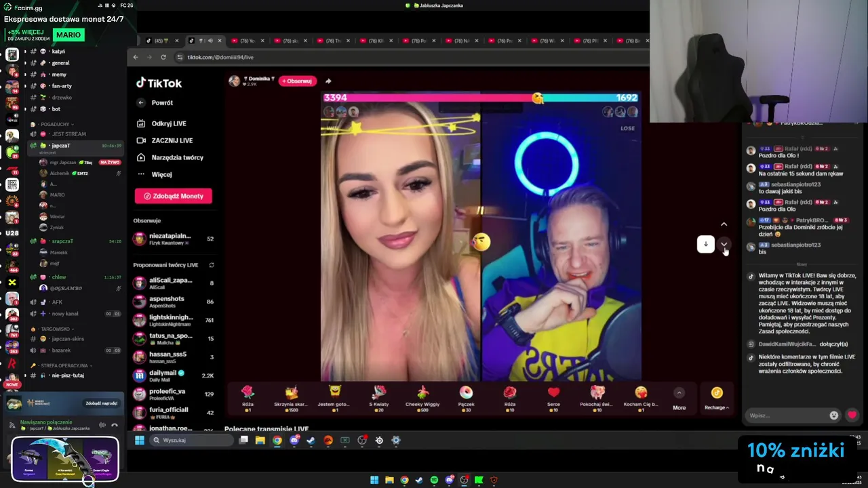868x488 pixels.
Task: Click the up chevron beside the video
Action: pyautogui.click(x=724, y=224)
